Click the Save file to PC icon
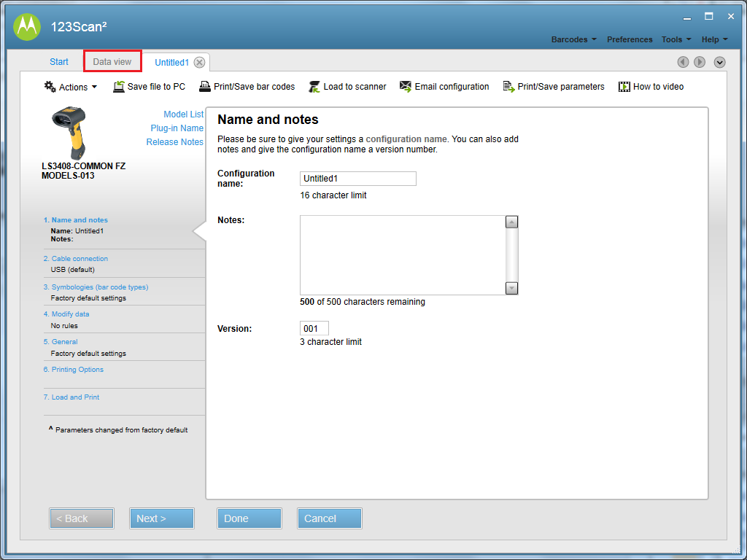 [x=119, y=87]
